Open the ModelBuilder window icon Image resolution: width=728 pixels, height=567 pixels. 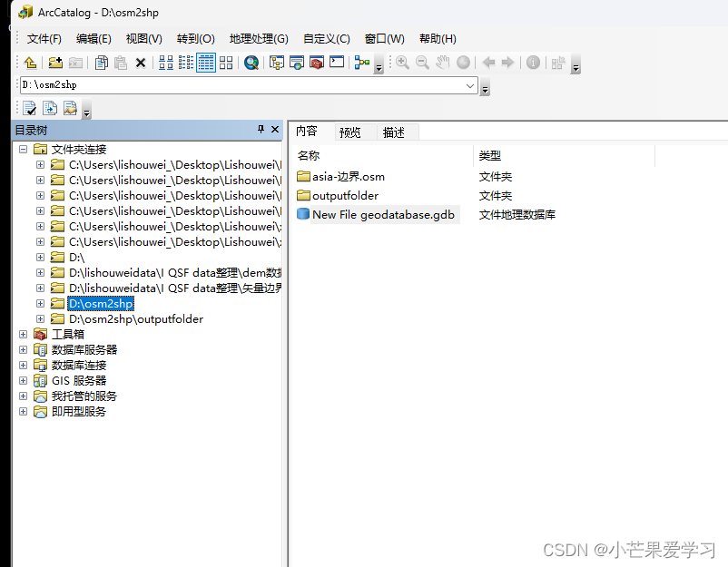click(361, 63)
